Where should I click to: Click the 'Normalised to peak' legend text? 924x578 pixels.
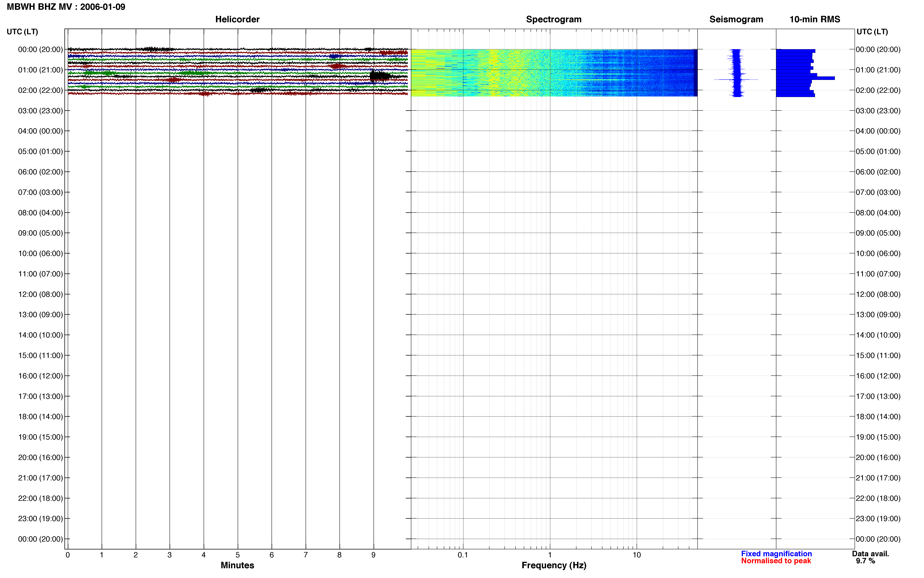pyautogui.click(x=776, y=561)
